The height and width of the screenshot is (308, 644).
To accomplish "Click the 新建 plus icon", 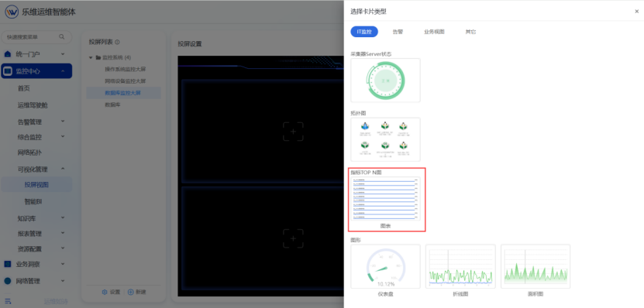I will click(131, 292).
